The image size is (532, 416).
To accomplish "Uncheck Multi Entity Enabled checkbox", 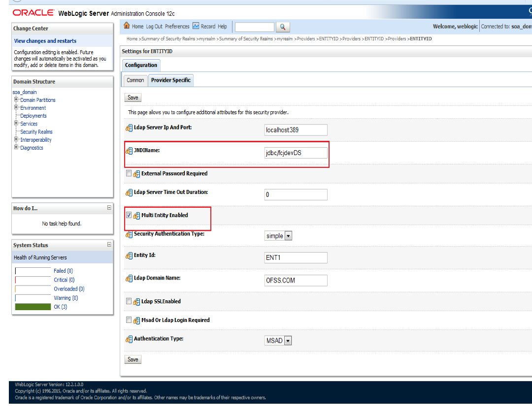I will click(129, 215).
